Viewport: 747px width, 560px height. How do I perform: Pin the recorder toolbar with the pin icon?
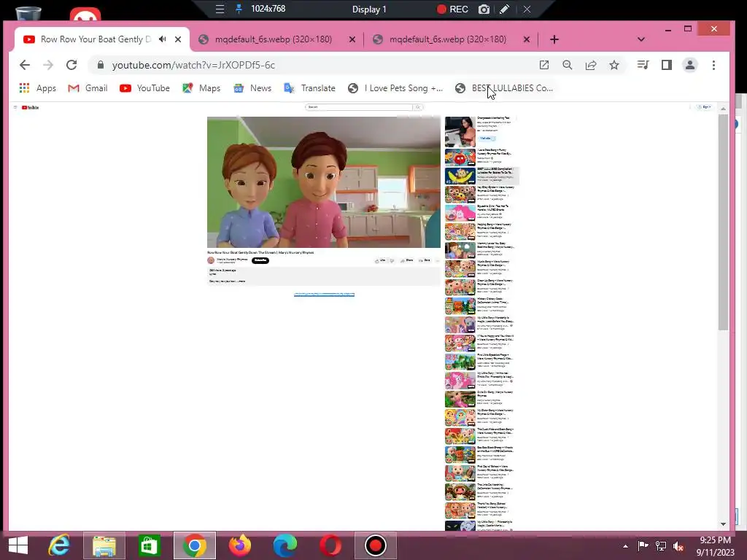[239, 9]
